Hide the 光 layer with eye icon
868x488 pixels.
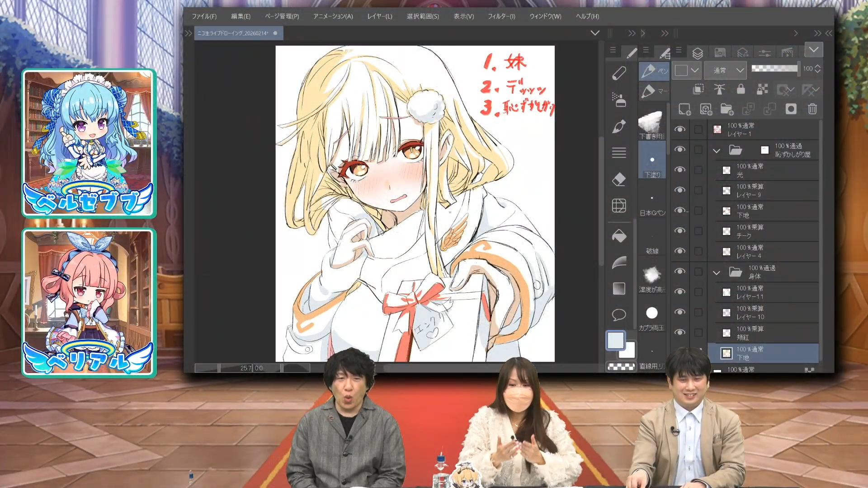679,170
